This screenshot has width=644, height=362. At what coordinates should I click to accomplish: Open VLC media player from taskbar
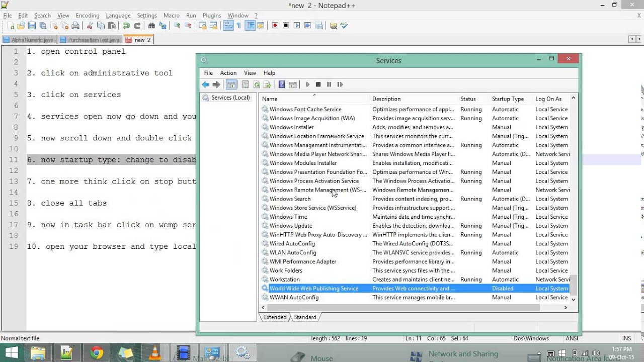pyautogui.click(x=155, y=353)
